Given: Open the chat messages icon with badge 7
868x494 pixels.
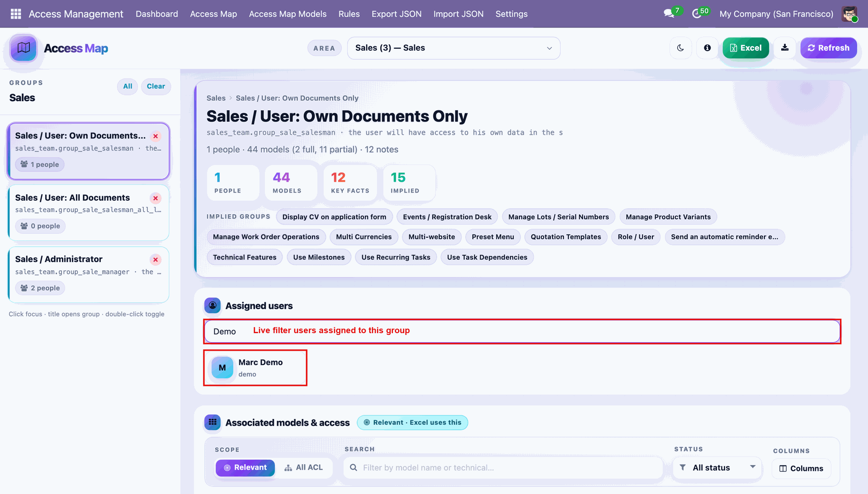Looking at the screenshot, I should pyautogui.click(x=669, y=14).
